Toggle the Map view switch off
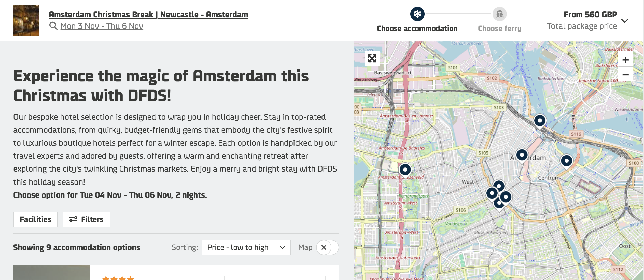Image resolution: width=644 pixels, height=280 pixels. click(327, 247)
